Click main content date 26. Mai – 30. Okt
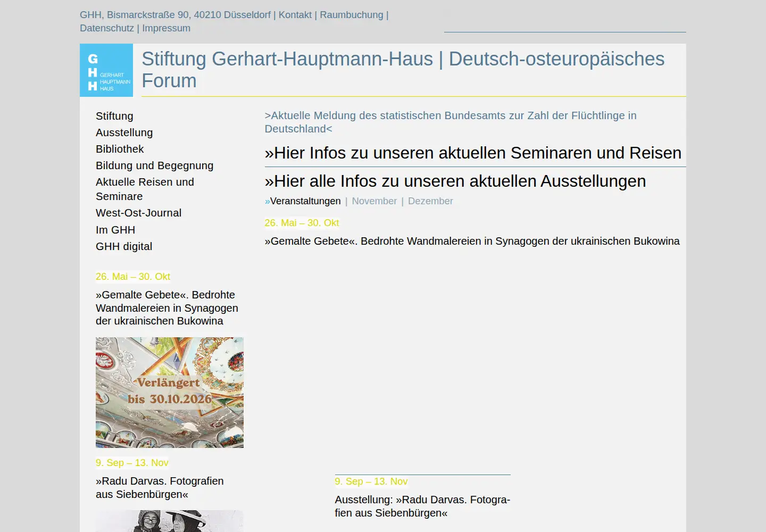This screenshot has height=532, width=766. pos(302,223)
